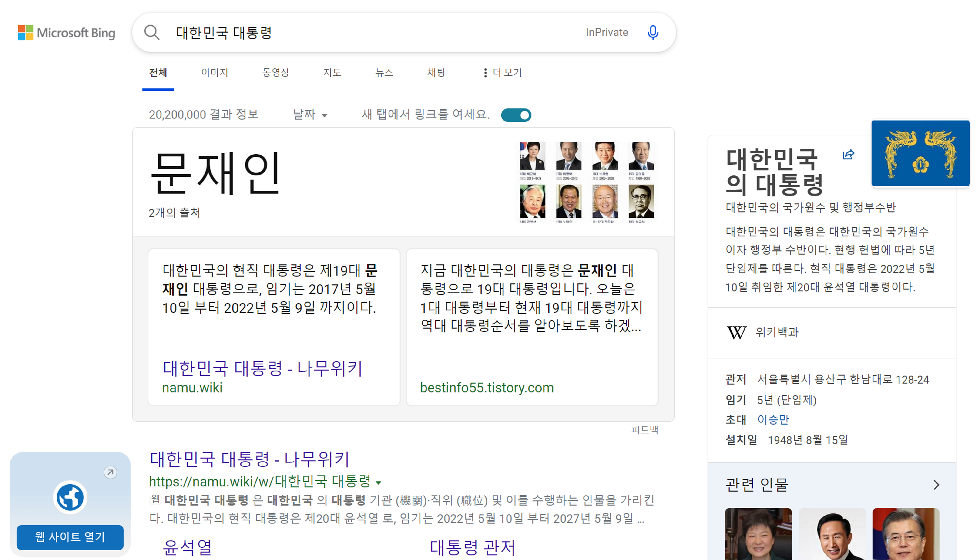Open the 이승만 link in info panel
This screenshot has width=980, height=560.
tap(773, 419)
